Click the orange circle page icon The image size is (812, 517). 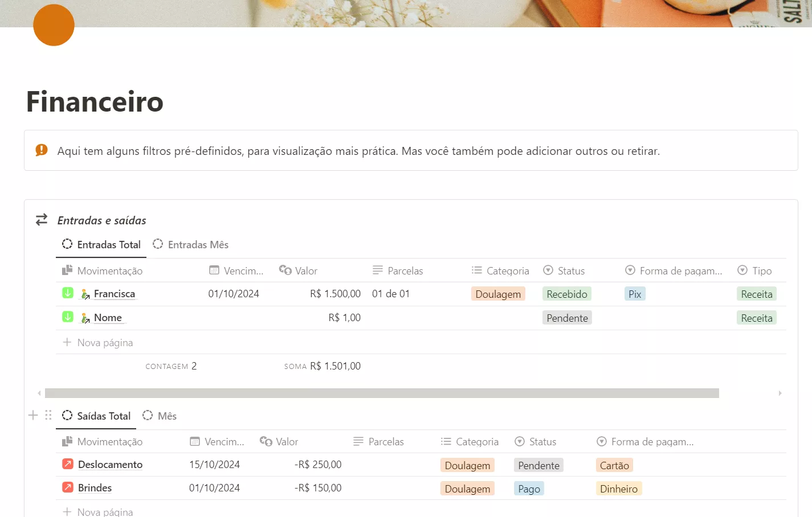click(54, 25)
